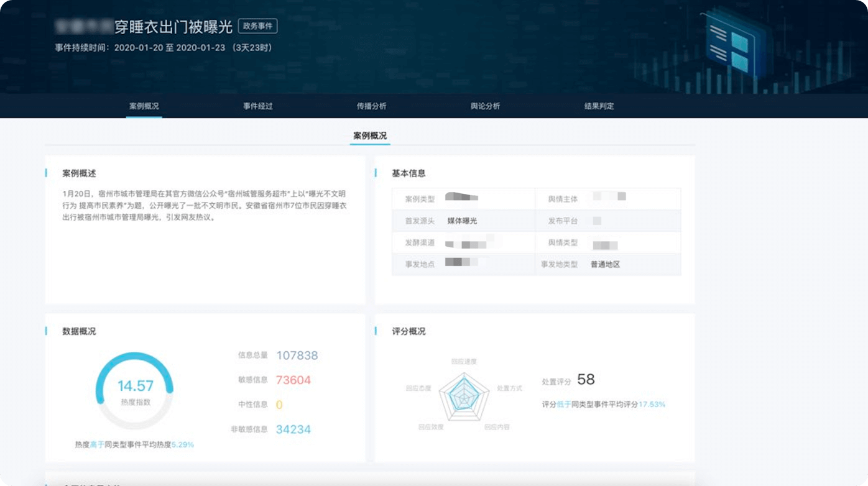Click the 17.53% score comparison percentage
Viewport: 868px width, 486px height.
pos(652,404)
